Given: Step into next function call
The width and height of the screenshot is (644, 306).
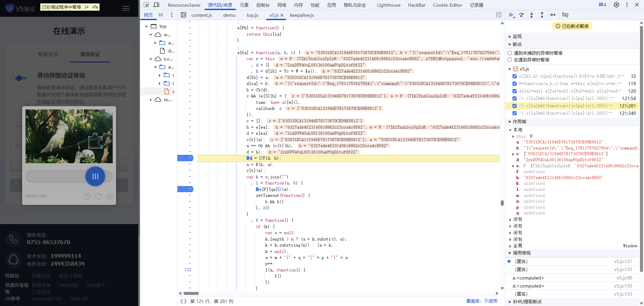Looking at the screenshot, I should pos(532,15).
